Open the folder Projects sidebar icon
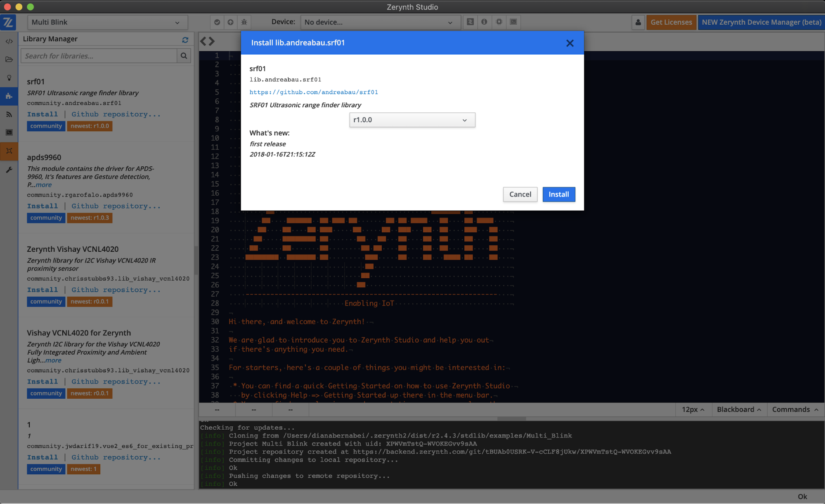 [9, 59]
